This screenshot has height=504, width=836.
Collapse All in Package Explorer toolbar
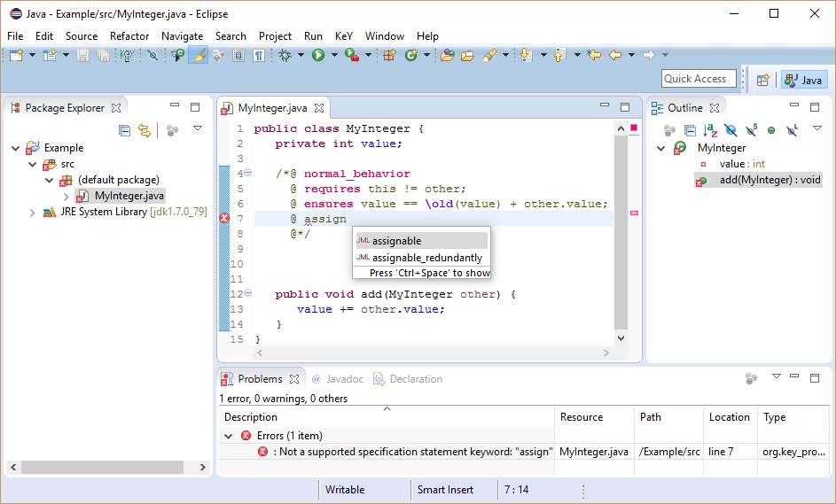click(x=124, y=130)
